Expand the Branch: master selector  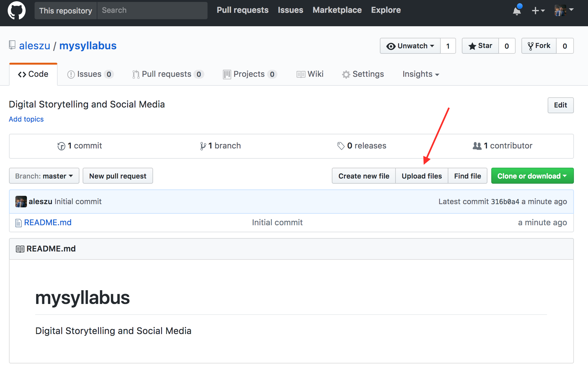click(44, 176)
